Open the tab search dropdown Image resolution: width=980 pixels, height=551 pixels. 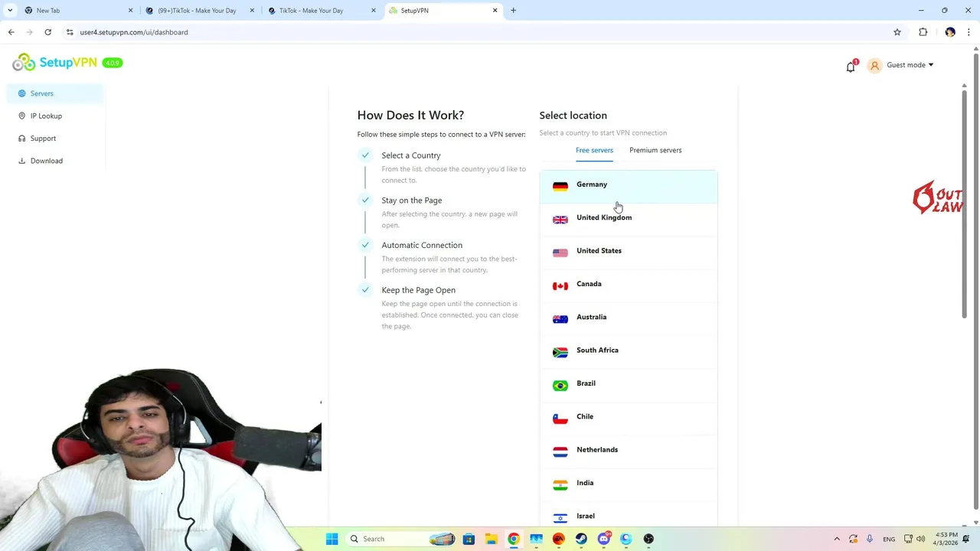[x=9, y=11]
